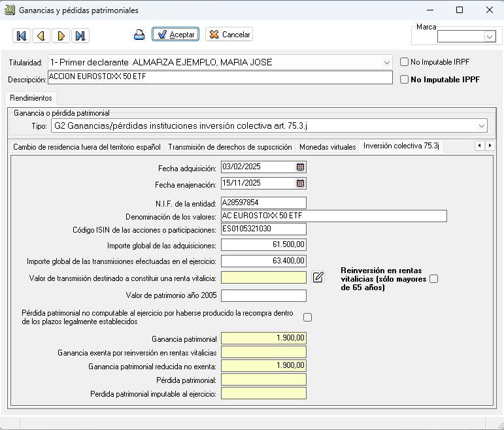Viewport: 504px width, 430px height.
Task: Select Transmisión de derechos de suscripción tab
Action: (x=230, y=147)
